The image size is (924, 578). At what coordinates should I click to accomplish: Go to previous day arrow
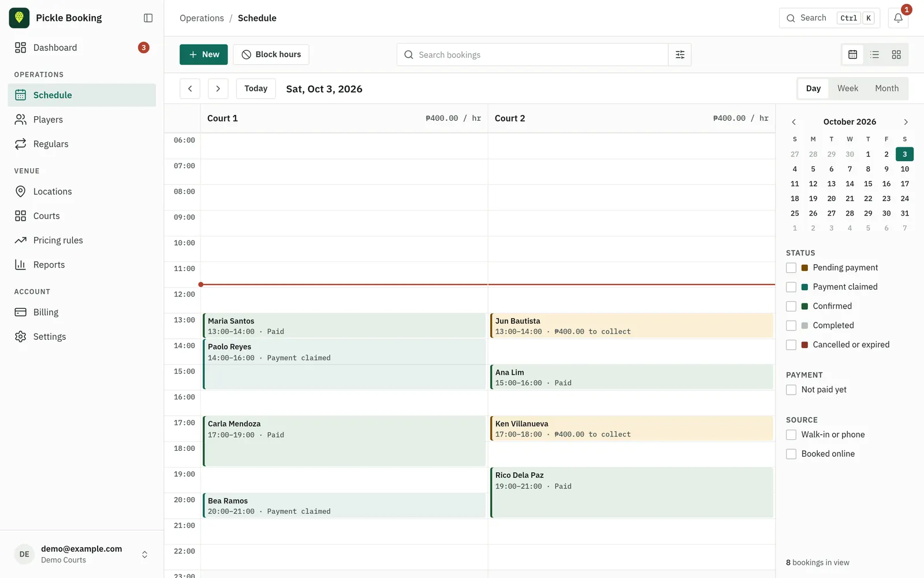[190, 88]
